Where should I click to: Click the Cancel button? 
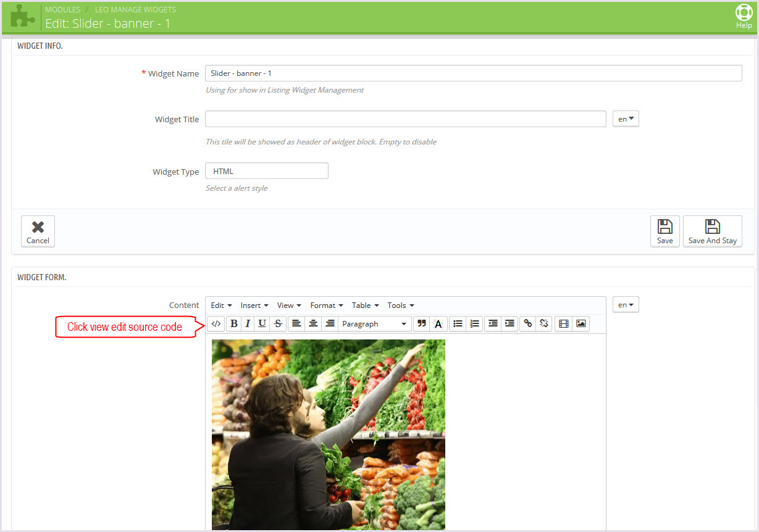pos(38,231)
